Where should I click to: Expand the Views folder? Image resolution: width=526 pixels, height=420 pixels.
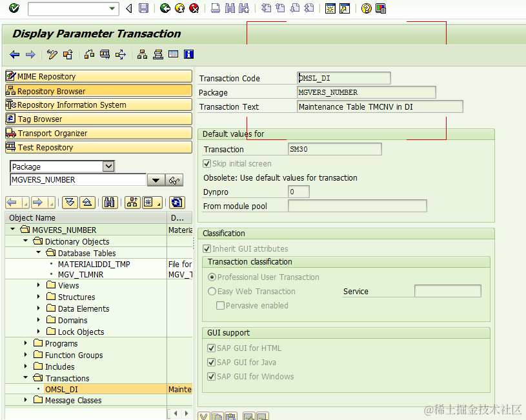(x=39, y=285)
